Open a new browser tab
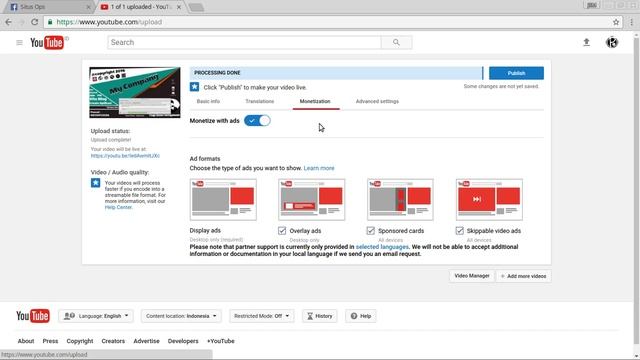This screenshot has height=360, width=640. 196,7
